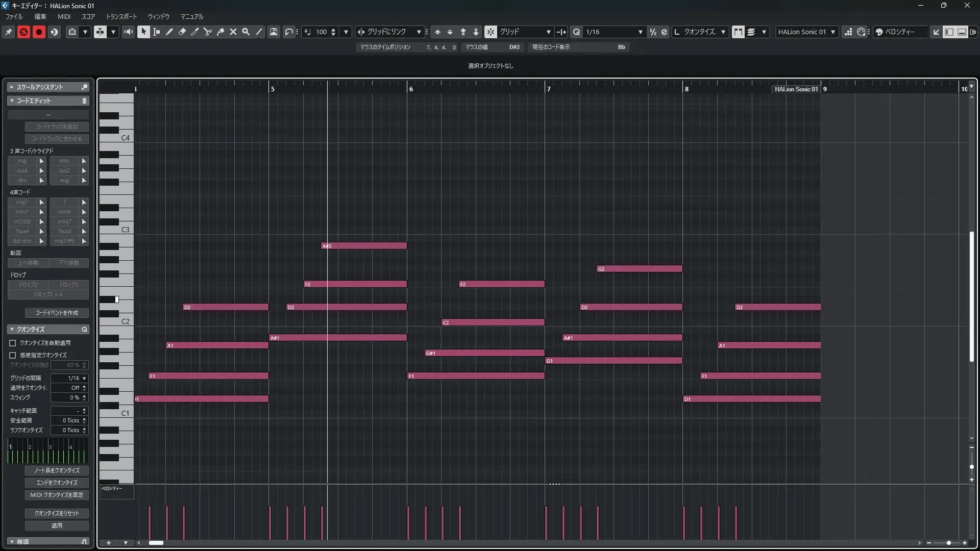Check the sensitivity quantize option (感度指定クオンタイズ)
The image size is (980, 551).
(x=13, y=355)
